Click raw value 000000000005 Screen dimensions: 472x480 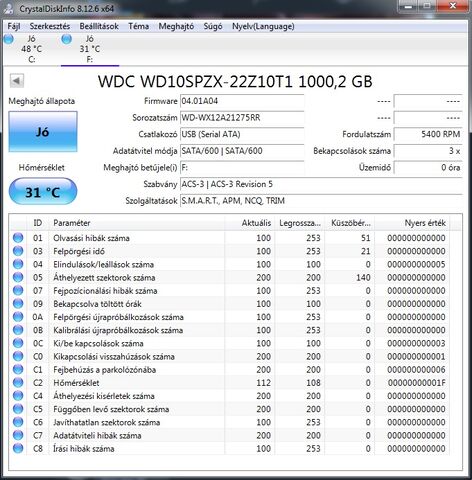click(416, 264)
